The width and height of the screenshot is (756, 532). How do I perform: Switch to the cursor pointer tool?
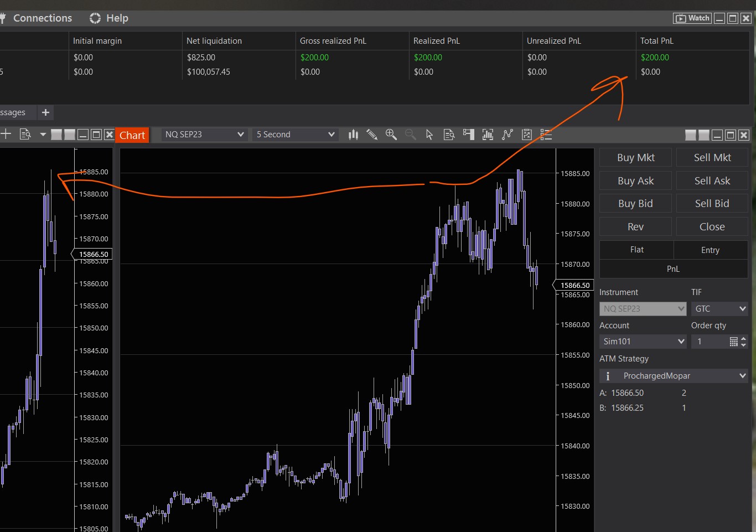pyautogui.click(x=429, y=135)
